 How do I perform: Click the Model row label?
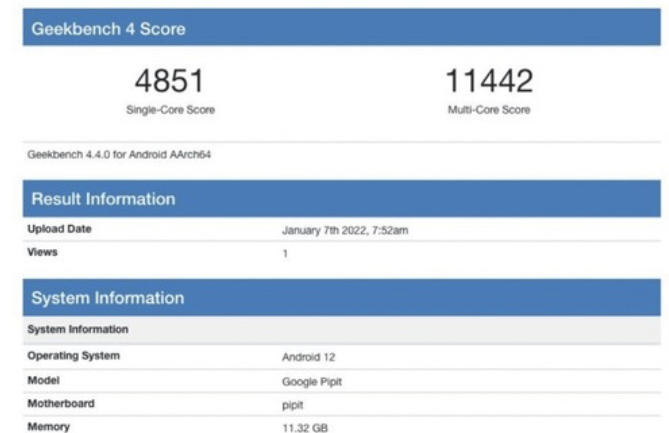(43, 380)
